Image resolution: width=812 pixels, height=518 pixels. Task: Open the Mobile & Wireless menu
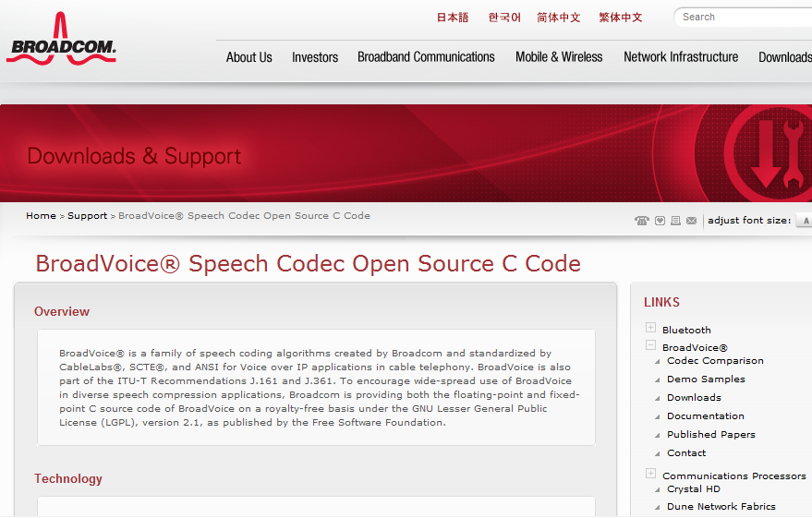(x=559, y=57)
